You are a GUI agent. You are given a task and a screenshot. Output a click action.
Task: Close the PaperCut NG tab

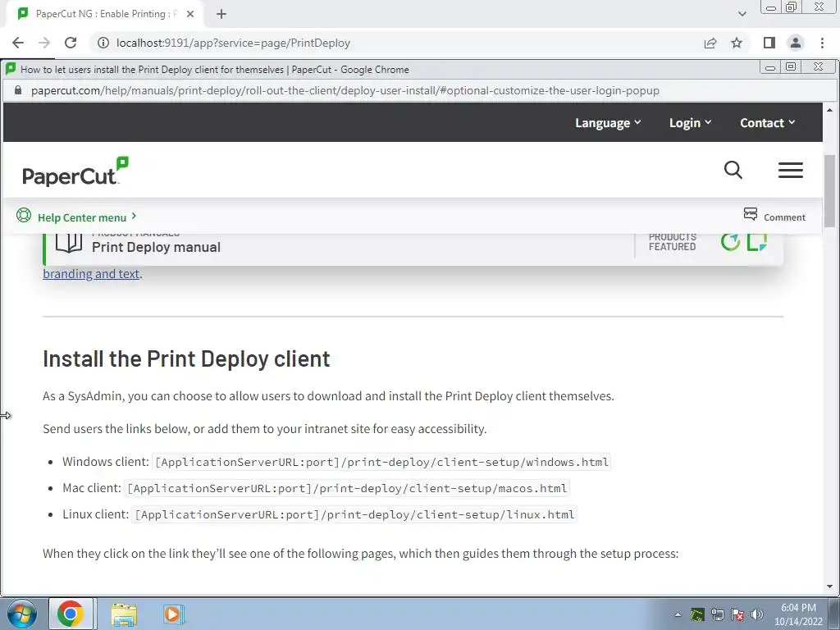pos(189,14)
